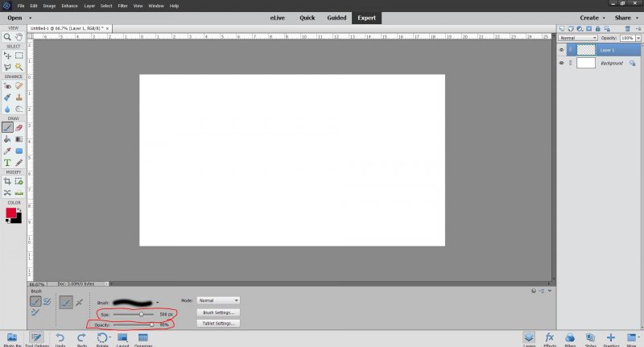Expand the Create dropdown
644x347 pixels.
pos(592,18)
